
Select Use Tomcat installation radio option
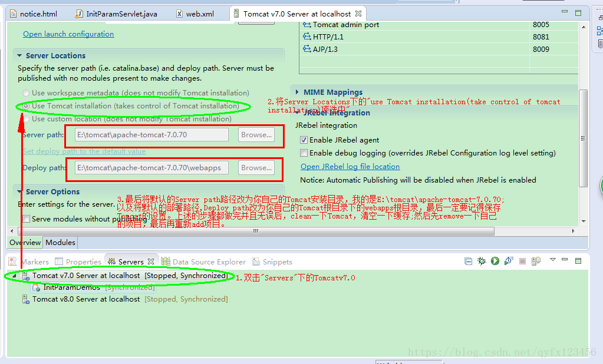pos(26,105)
